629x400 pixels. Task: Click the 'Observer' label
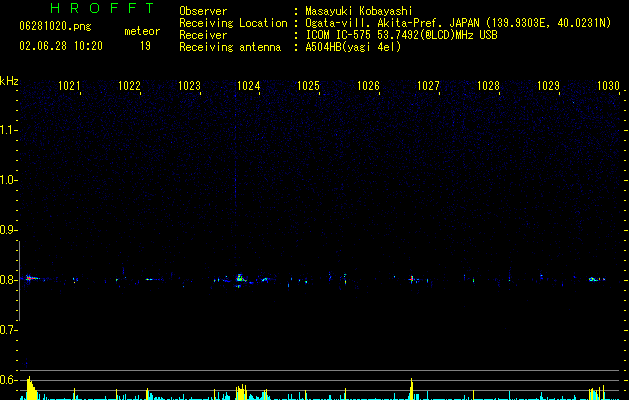(203, 11)
